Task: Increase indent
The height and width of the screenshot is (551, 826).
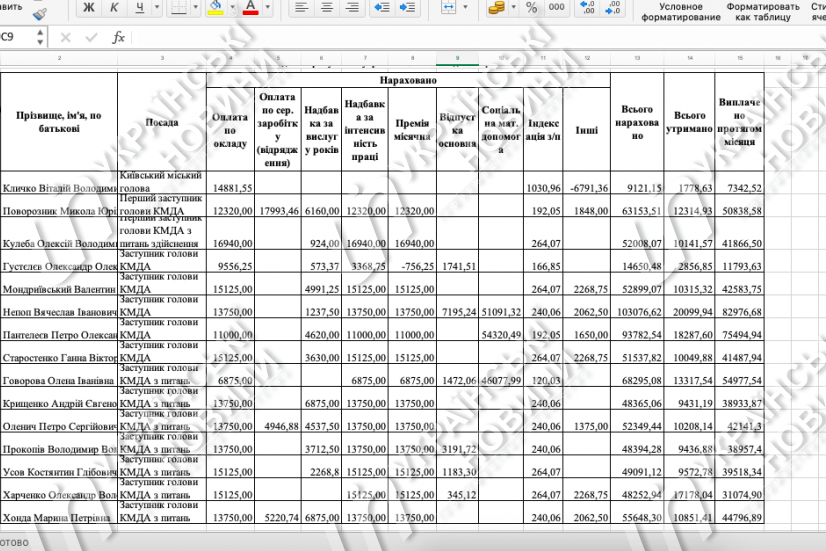Action: point(407,7)
